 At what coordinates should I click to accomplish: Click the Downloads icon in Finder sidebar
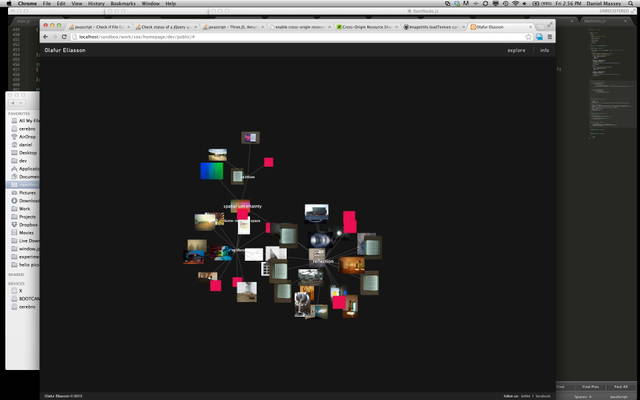pyautogui.click(x=14, y=200)
